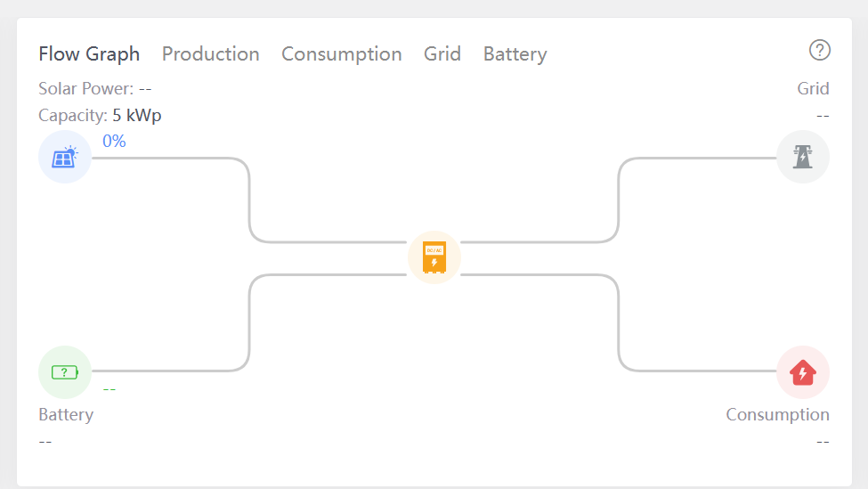
Task: Click the Battery label below the battery icon
Action: [66, 415]
